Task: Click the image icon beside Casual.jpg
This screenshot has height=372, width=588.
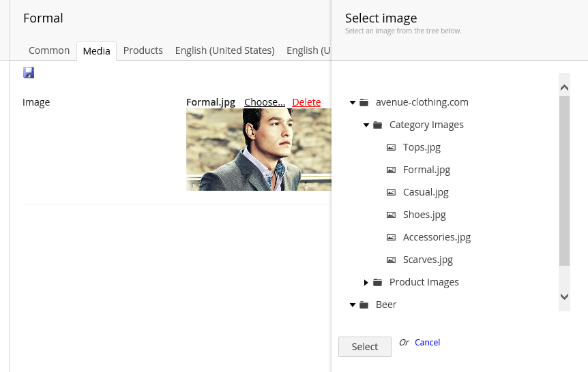Action: coord(391,193)
